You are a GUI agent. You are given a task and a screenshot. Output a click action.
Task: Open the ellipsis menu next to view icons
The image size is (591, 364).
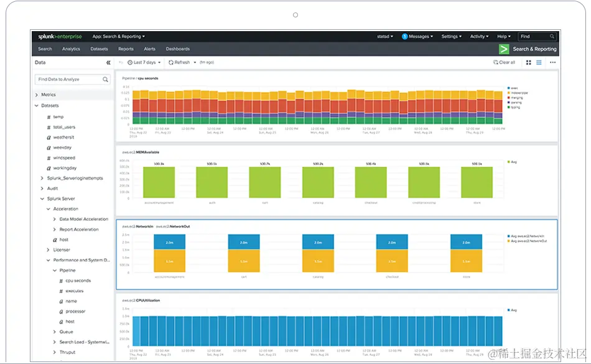point(554,62)
